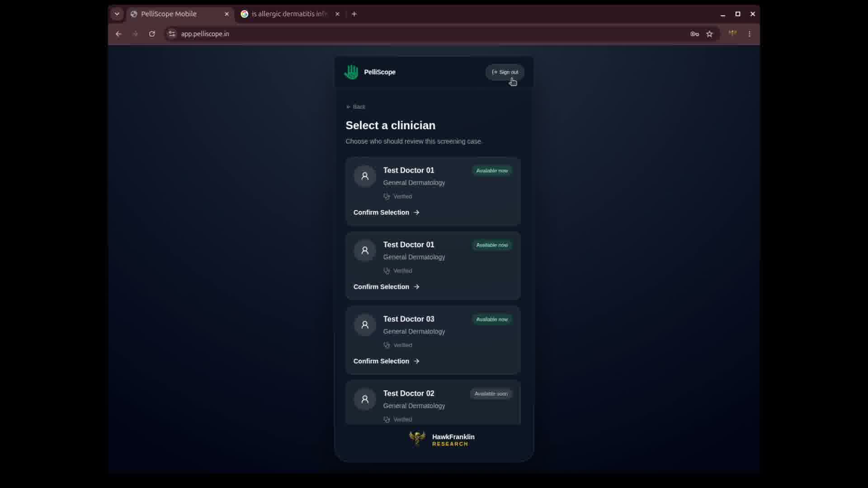Open the Chrome three-dot menu
This screenshot has width=868, height=488.
[x=750, y=34]
